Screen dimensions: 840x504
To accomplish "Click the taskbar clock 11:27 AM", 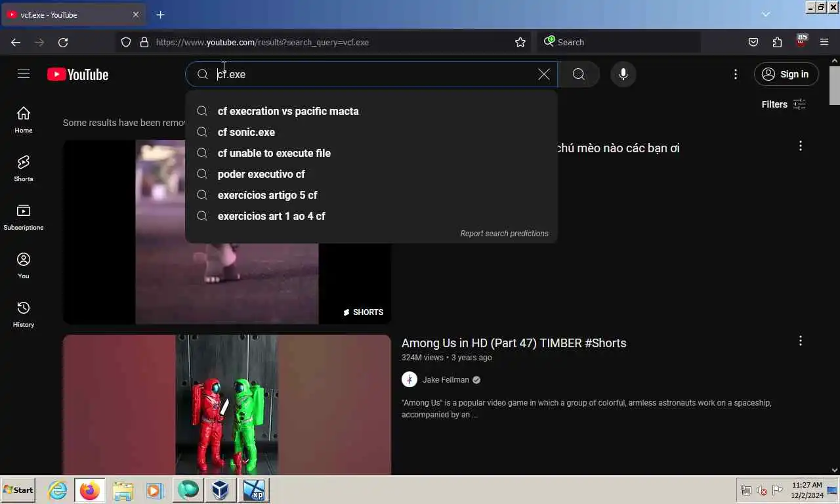I will [x=807, y=485].
